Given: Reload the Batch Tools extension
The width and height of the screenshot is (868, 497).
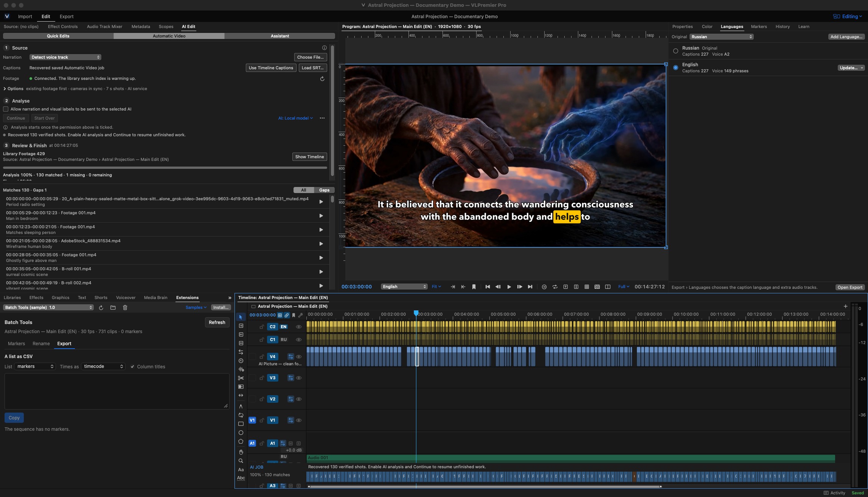Looking at the screenshot, I should coord(101,308).
